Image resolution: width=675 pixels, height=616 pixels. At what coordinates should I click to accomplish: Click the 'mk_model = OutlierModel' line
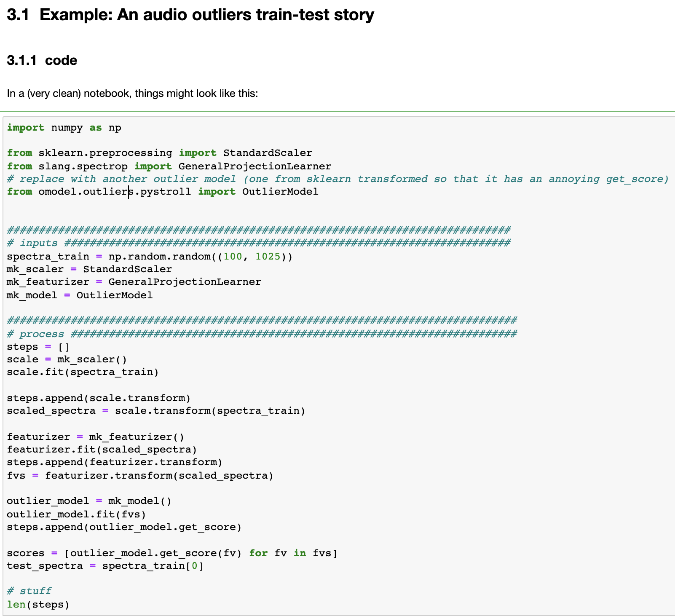[80, 295]
